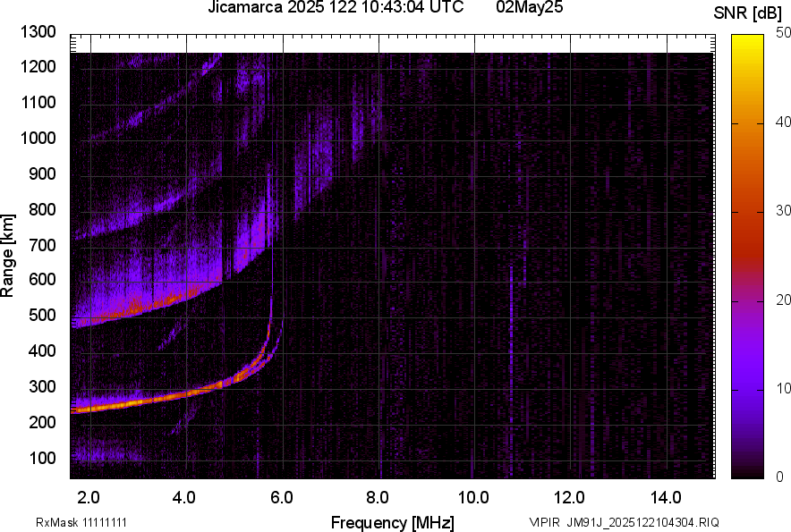Click the colorbar tick label 30

784,210
